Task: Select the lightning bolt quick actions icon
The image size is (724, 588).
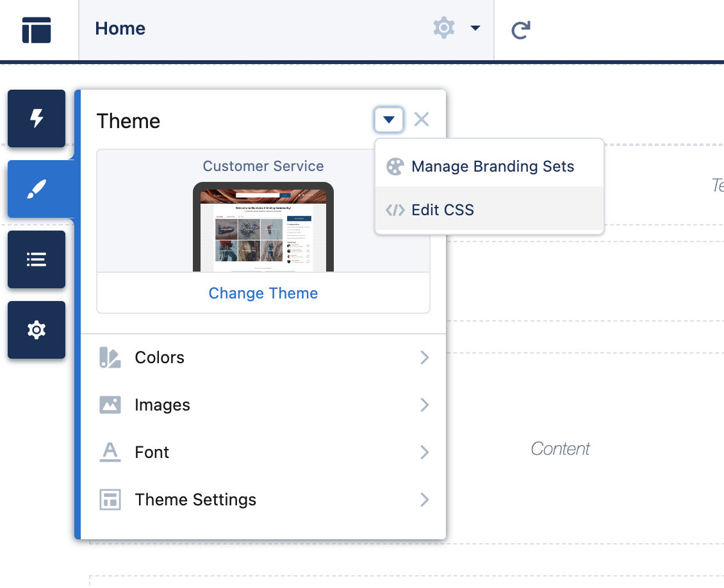Action: 37,118
